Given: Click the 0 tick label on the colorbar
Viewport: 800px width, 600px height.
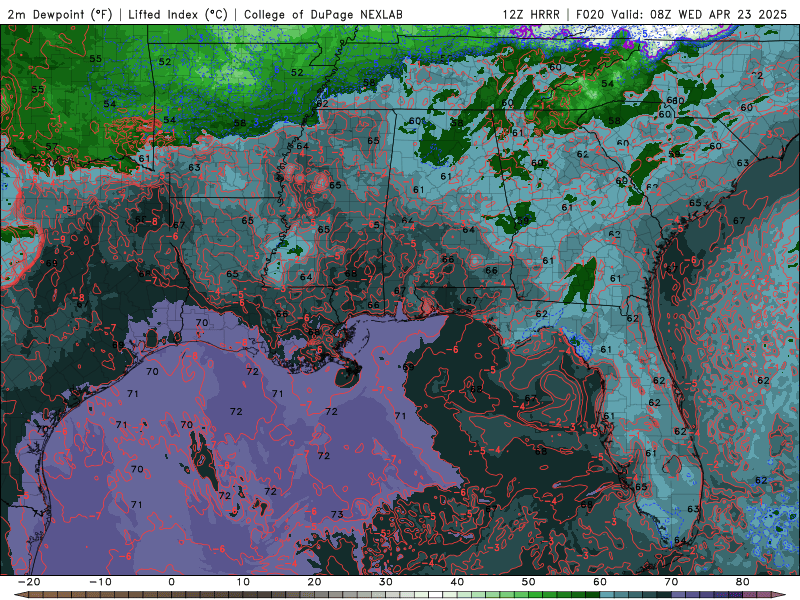Looking at the screenshot, I should [x=171, y=582].
